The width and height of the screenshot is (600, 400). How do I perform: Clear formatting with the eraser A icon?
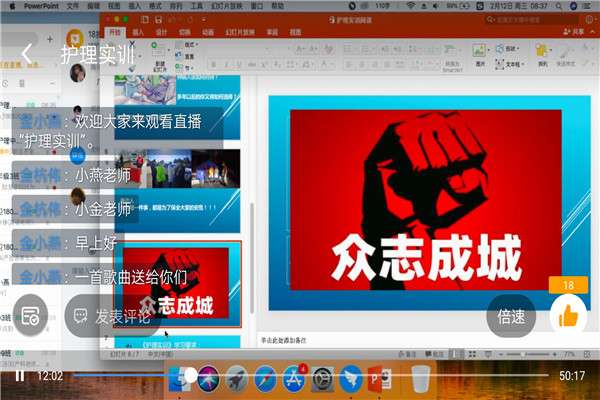pos(328,49)
